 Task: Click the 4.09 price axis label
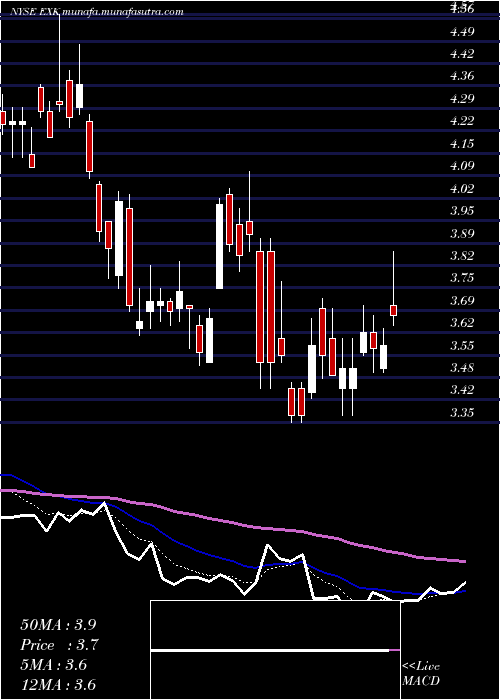(x=462, y=166)
